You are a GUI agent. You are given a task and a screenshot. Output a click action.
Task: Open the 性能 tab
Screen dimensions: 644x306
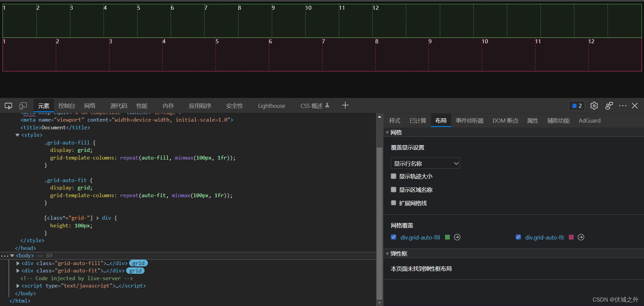tap(142, 106)
